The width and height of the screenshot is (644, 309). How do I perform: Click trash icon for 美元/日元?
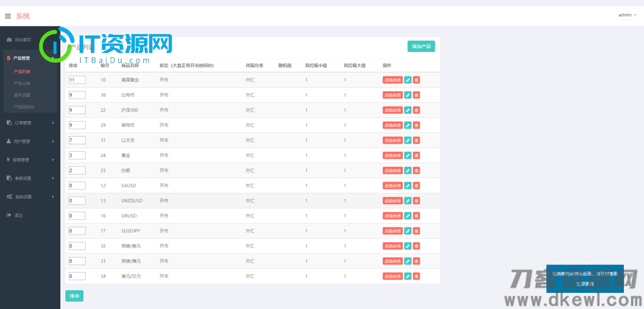pyautogui.click(x=416, y=276)
